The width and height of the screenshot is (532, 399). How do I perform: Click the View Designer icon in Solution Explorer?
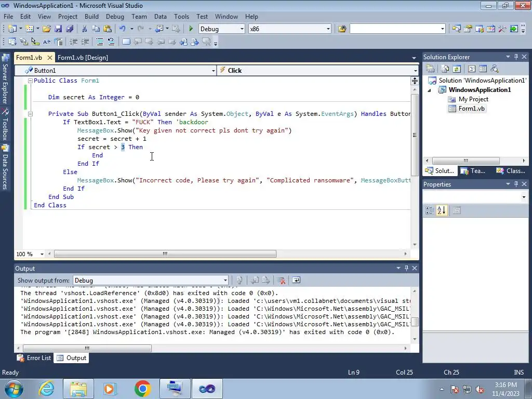(483, 69)
